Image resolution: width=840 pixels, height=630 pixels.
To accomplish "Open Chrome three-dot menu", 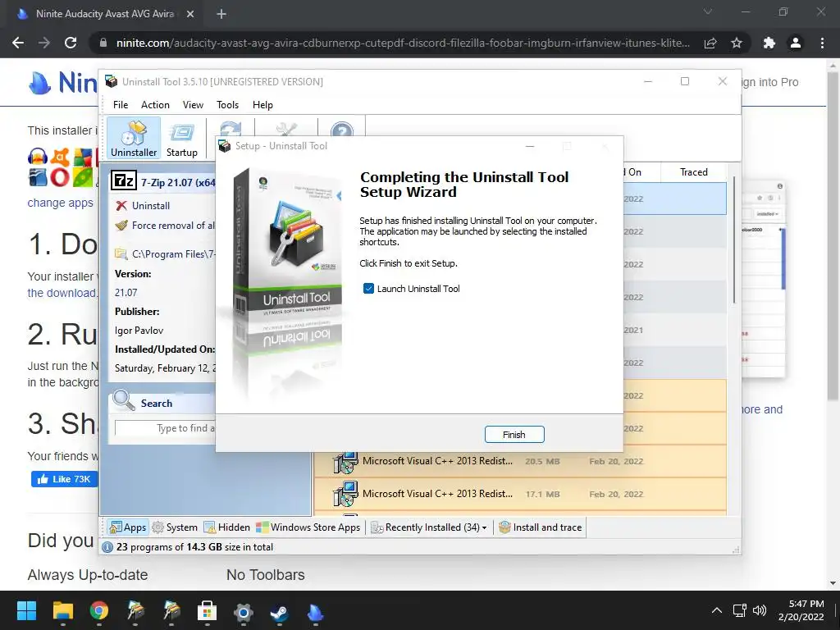I will coord(822,43).
